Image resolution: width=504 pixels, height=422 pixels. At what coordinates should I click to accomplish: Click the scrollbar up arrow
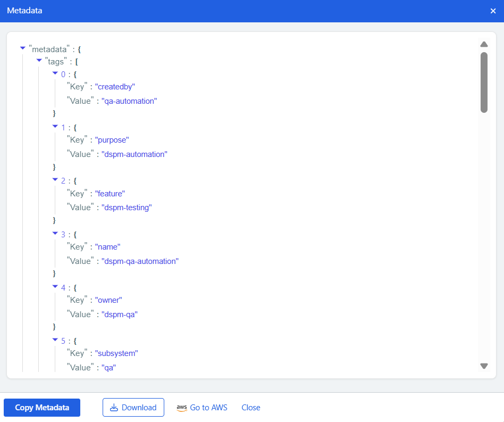(x=484, y=44)
